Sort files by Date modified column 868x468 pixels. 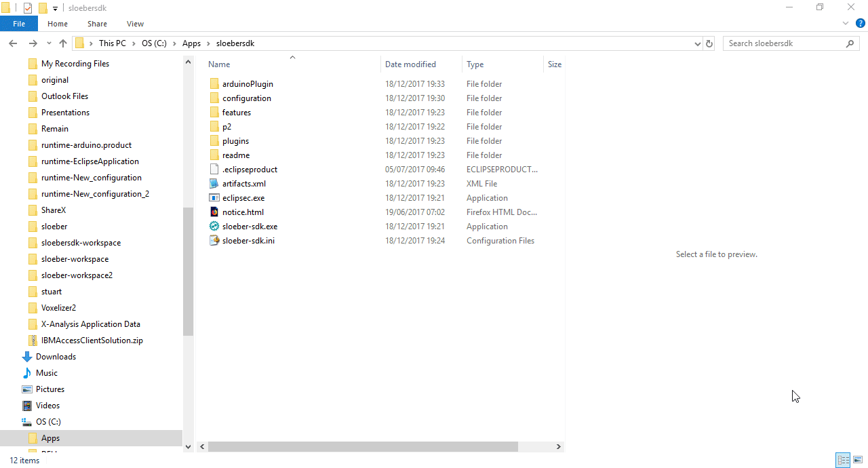point(410,64)
